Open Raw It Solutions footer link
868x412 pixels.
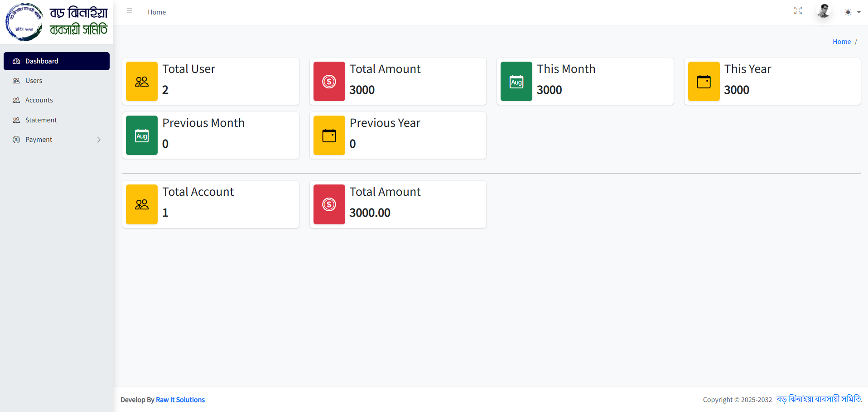point(180,400)
